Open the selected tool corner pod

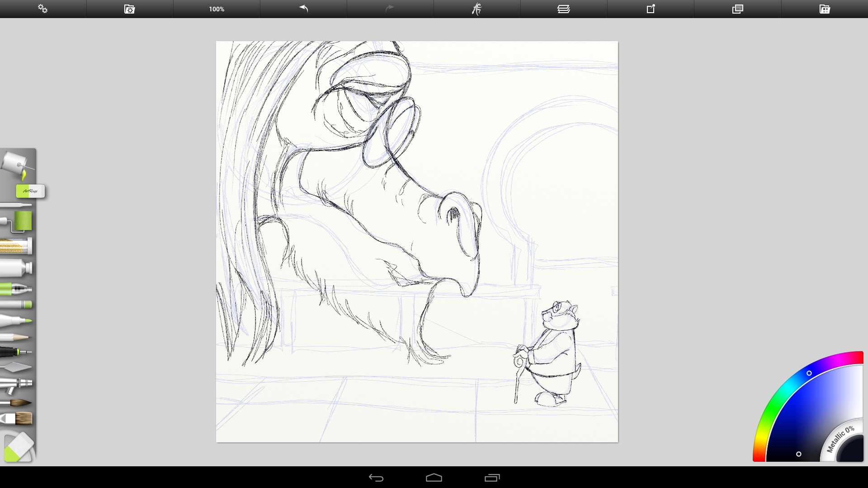[x=18, y=447]
